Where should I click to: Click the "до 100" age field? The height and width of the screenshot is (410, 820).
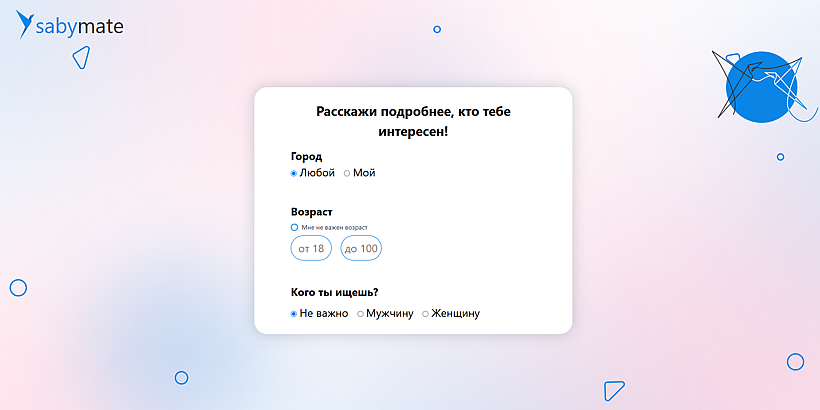361,248
